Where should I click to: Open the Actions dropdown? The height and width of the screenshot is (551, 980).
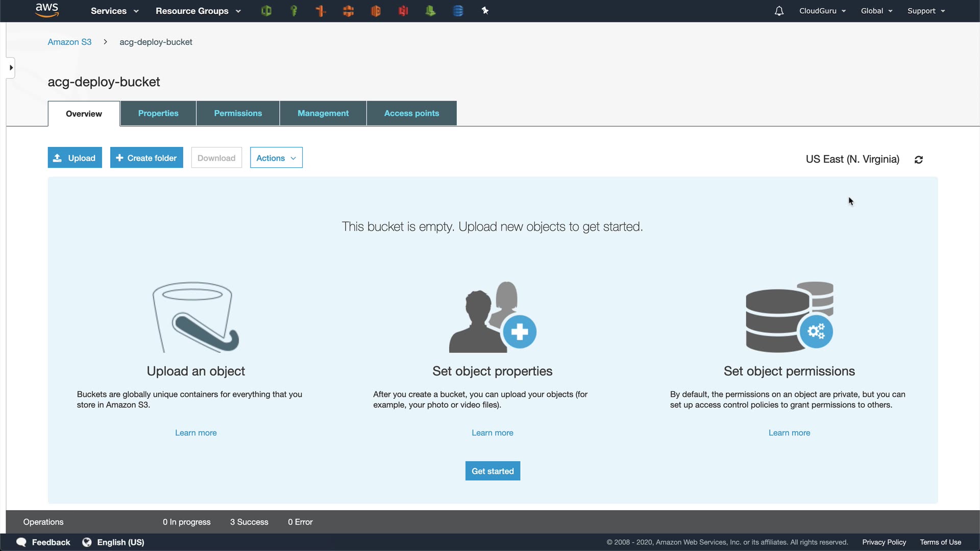click(x=276, y=158)
